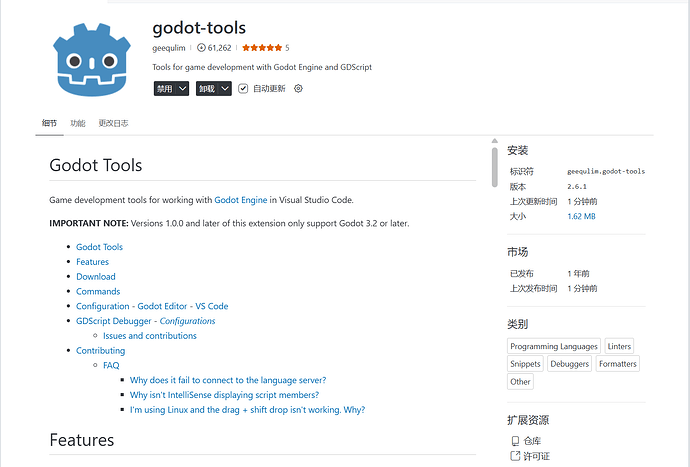Screen dimensions: 690x467
Task: Jump to Features contents link
Action: (x=92, y=262)
